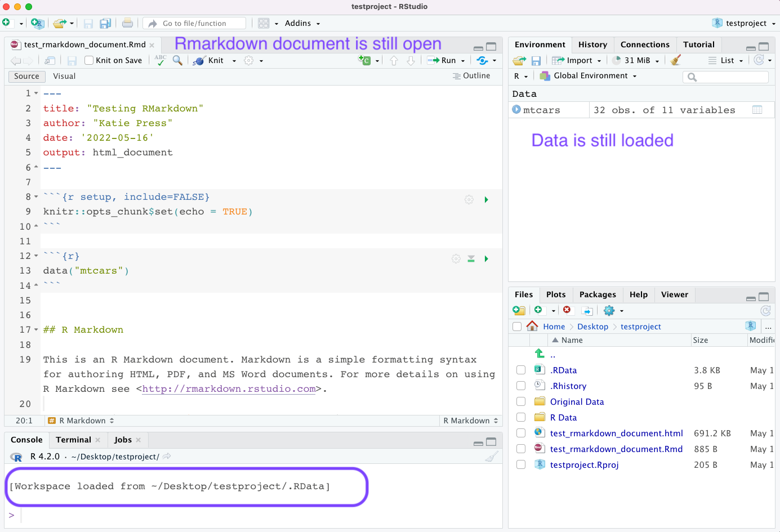
Task: Switch editor to Visual mode
Action: coord(64,76)
